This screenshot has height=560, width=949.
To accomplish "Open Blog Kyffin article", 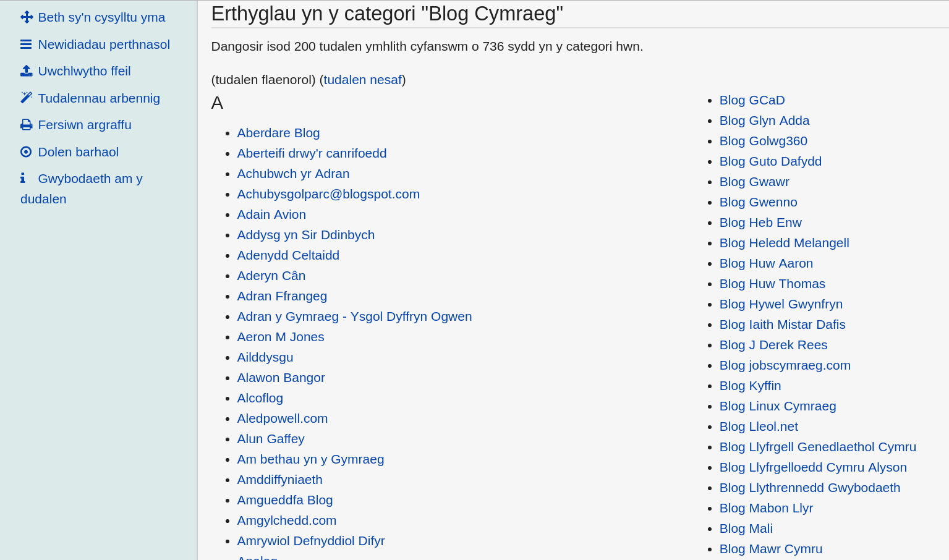I will pos(750,386).
